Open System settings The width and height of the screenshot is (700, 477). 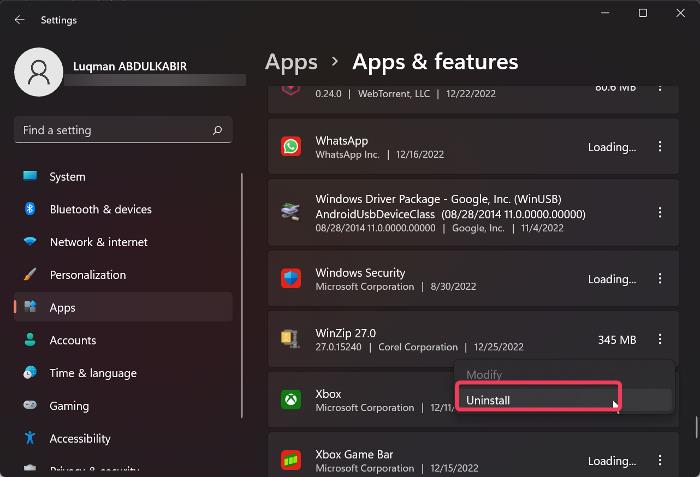123,176
